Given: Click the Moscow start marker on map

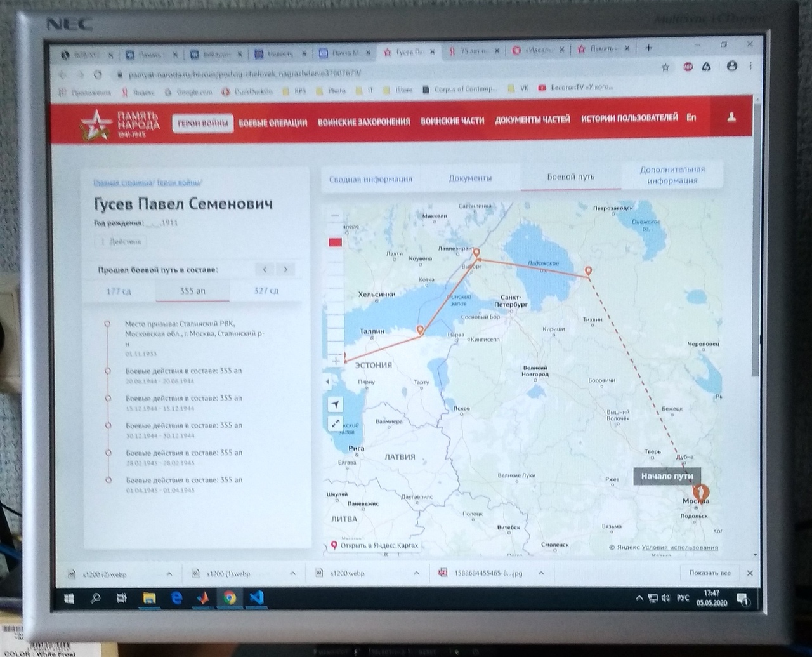Looking at the screenshot, I should coord(700,493).
